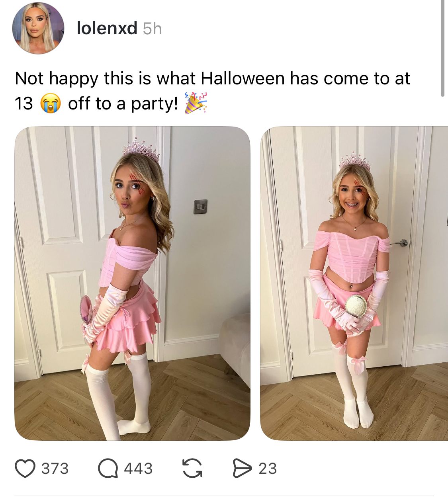Click the party popper emoji in caption
This screenshot has width=448, height=500.
pyautogui.click(x=196, y=103)
